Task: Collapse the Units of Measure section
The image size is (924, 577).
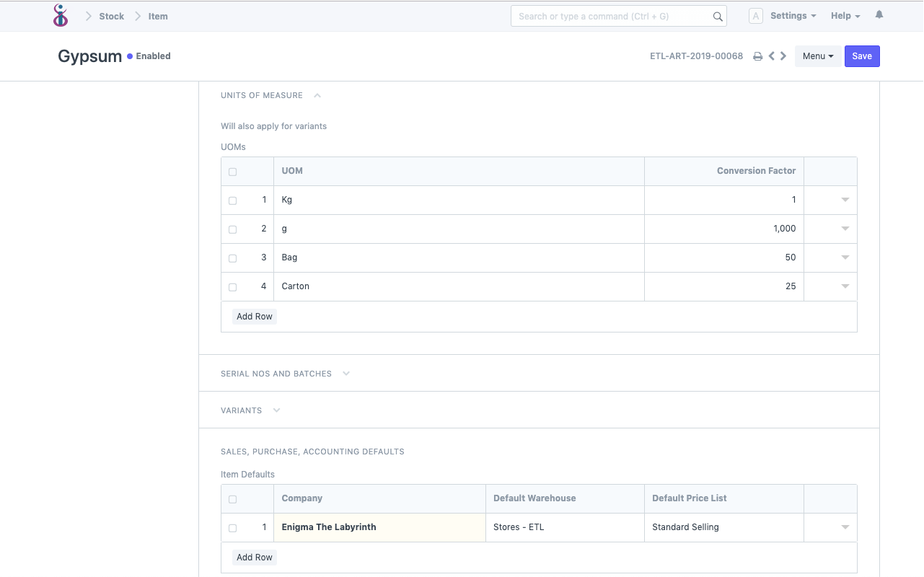Action: click(317, 94)
